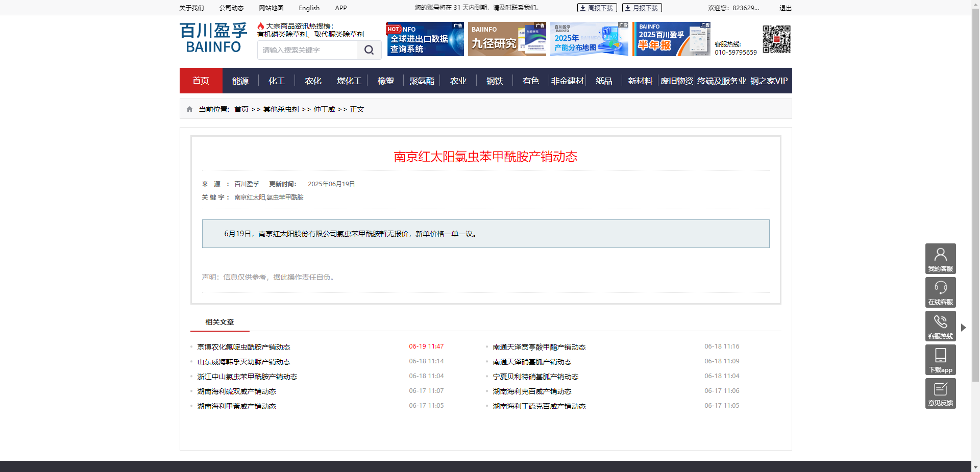The image size is (980, 472).
Task: Open the 能源 navigation menu
Action: (240, 81)
